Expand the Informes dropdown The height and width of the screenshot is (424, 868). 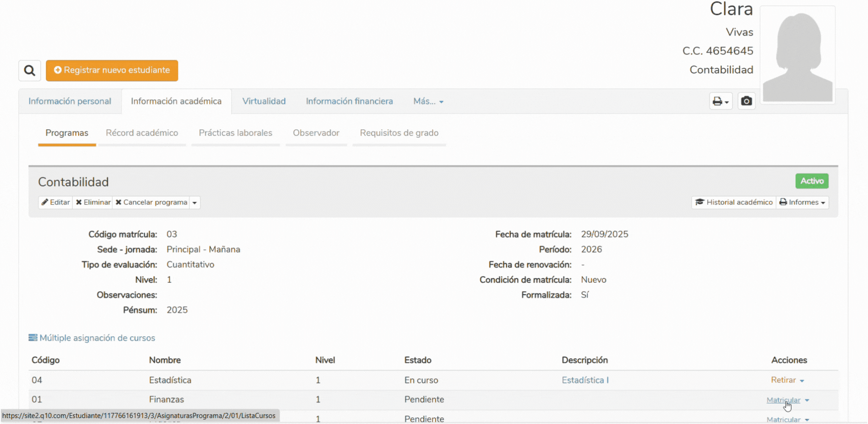(802, 202)
